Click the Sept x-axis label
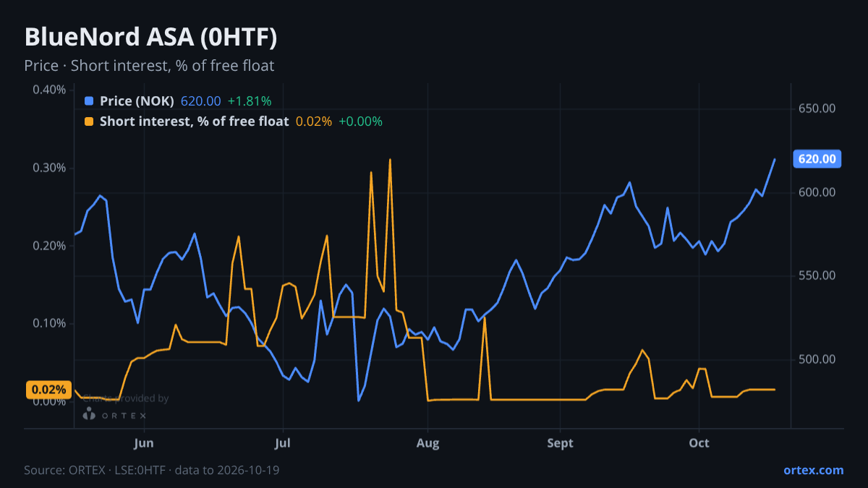 [560, 442]
